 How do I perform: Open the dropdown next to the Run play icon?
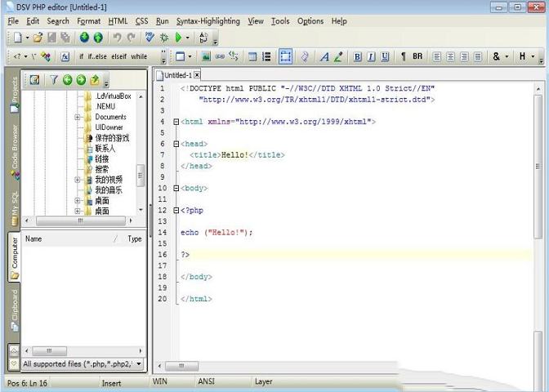188,37
